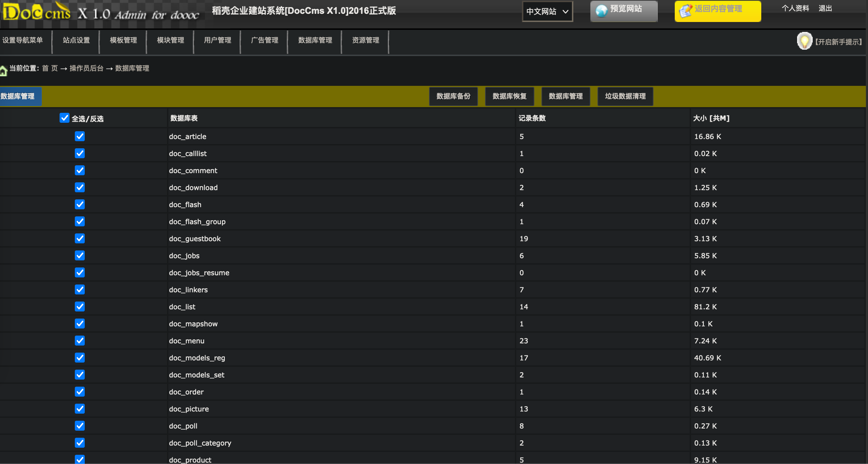Click the 数据库恢复 button
This screenshot has height=464, width=868.
click(509, 96)
